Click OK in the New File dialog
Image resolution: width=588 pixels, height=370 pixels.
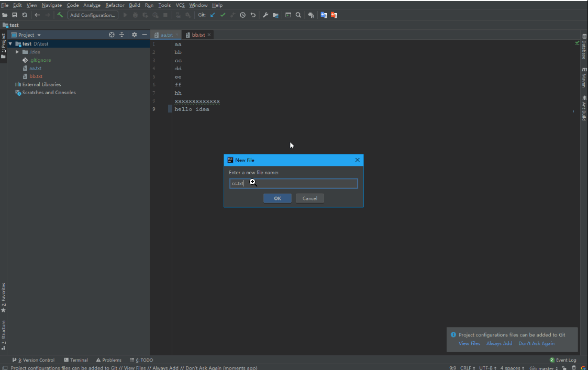click(x=278, y=198)
